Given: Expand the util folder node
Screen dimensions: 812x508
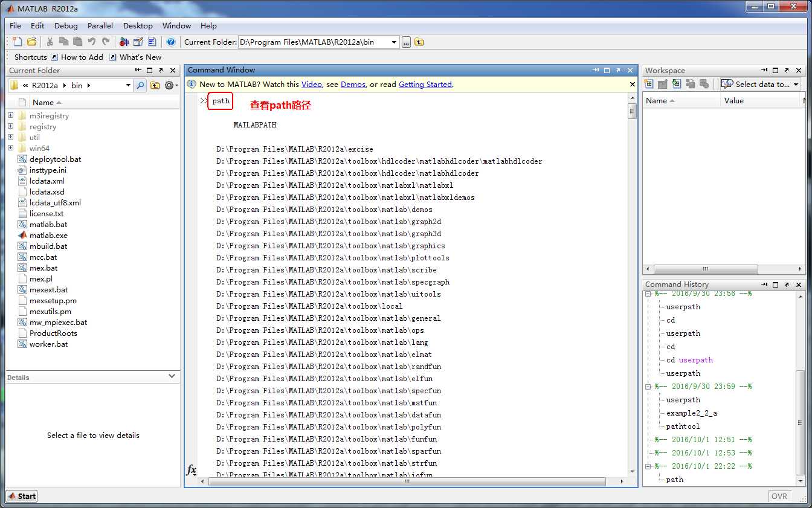Looking at the screenshot, I should 10,137.
